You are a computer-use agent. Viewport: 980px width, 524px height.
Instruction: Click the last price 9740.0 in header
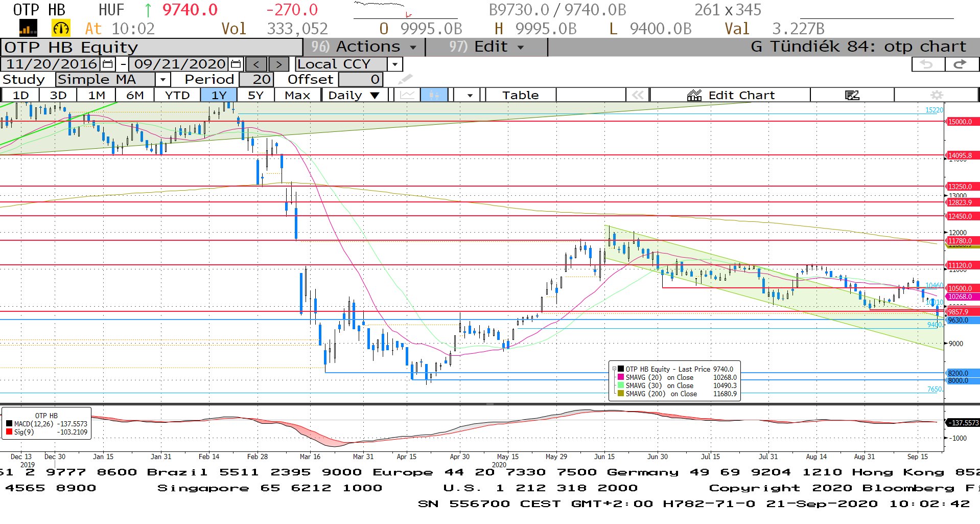(x=190, y=10)
